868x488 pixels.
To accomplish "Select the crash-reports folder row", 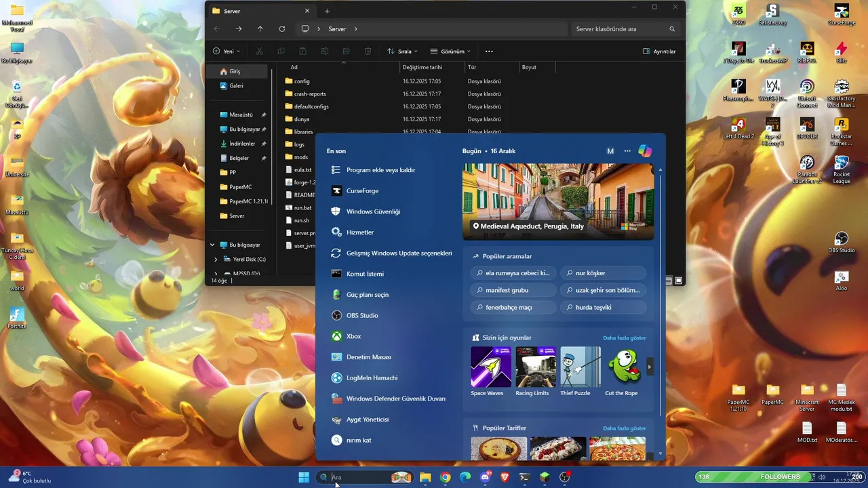I will coord(310,94).
